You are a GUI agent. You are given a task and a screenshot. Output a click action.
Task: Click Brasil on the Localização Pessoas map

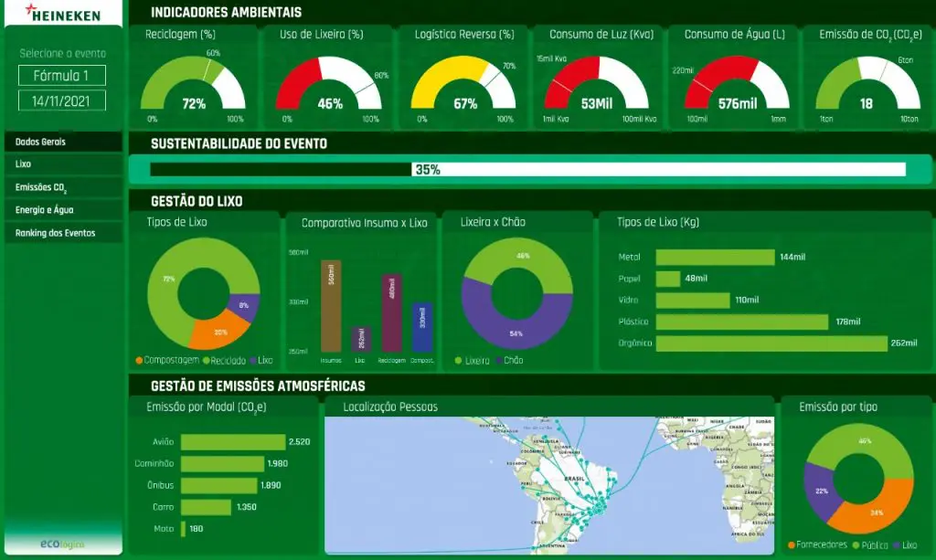(x=576, y=479)
